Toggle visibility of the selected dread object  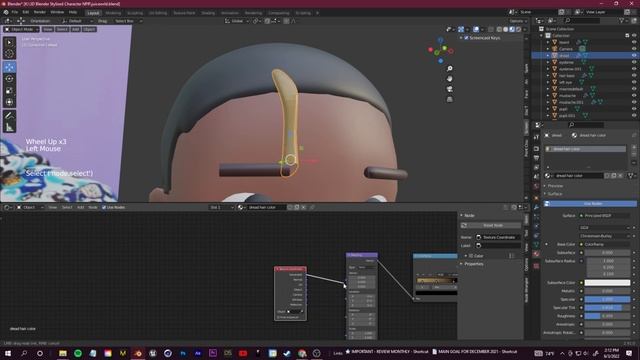point(634,56)
